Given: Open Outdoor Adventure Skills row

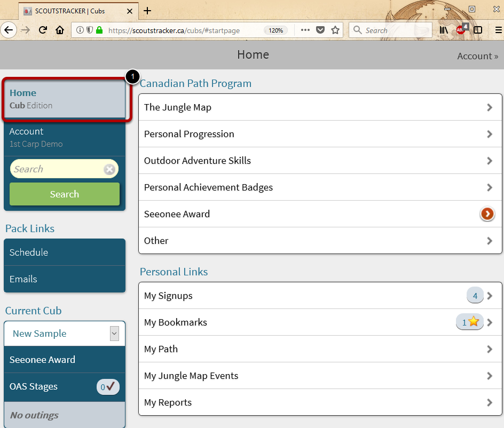Looking at the screenshot, I should [320, 161].
